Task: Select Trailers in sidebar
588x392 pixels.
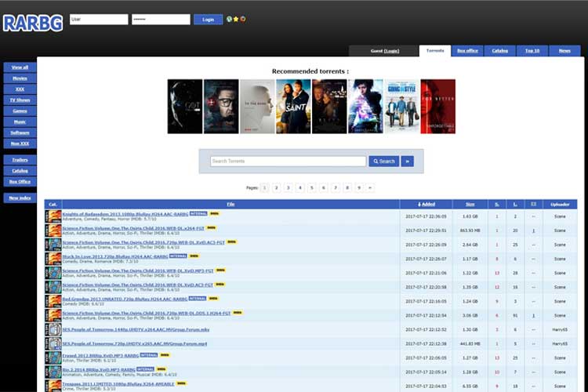Action: click(20, 160)
